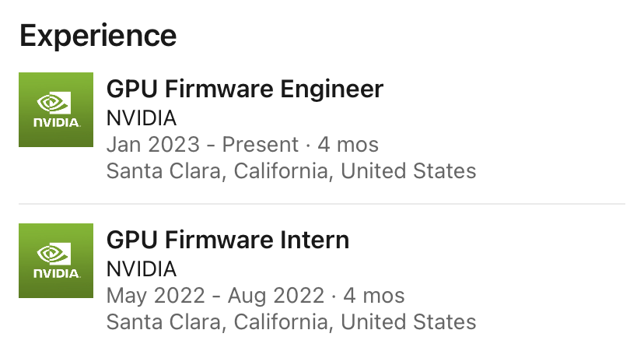Select the GPU Firmware Intern position title
The image size is (644, 351).
pos(227,240)
